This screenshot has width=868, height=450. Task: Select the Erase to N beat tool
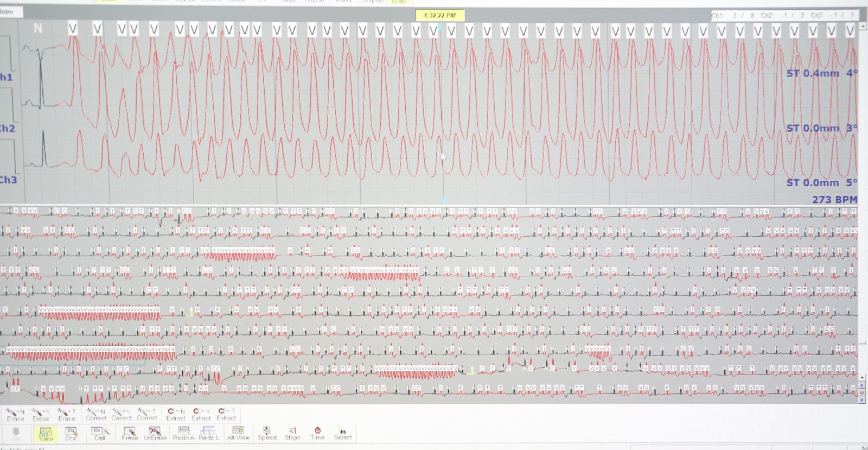pyautogui.click(x=15, y=414)
